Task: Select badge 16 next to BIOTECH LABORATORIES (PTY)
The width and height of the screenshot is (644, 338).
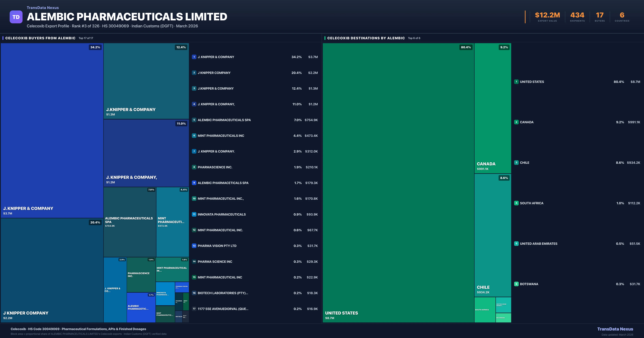Action: tap(194, 293)
